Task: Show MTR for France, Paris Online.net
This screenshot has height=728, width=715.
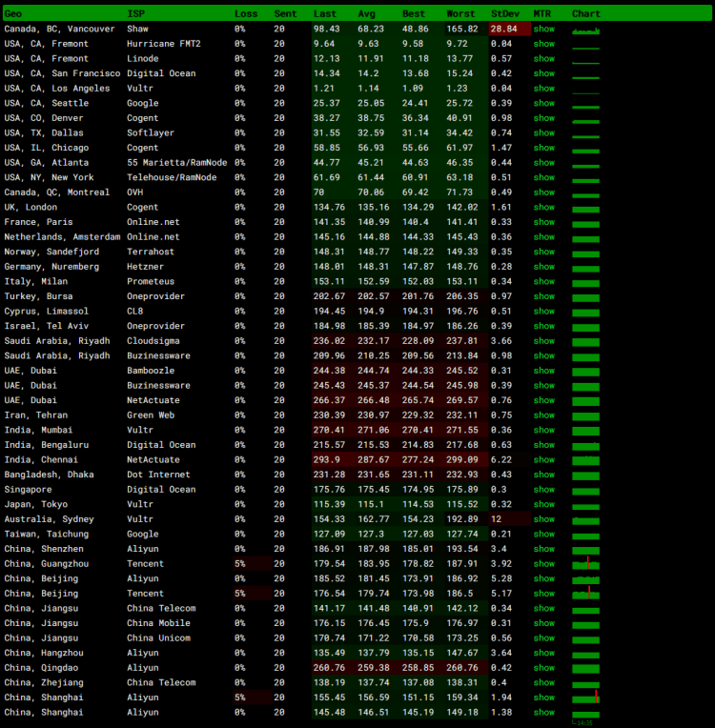Action: pyautogui.click(x=543, y=222)
